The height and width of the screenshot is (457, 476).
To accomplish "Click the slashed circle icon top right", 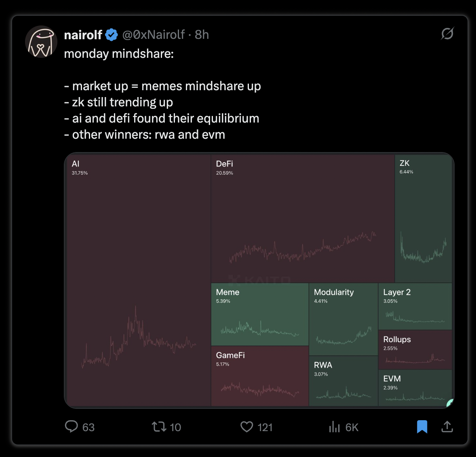I will point(447,34).
